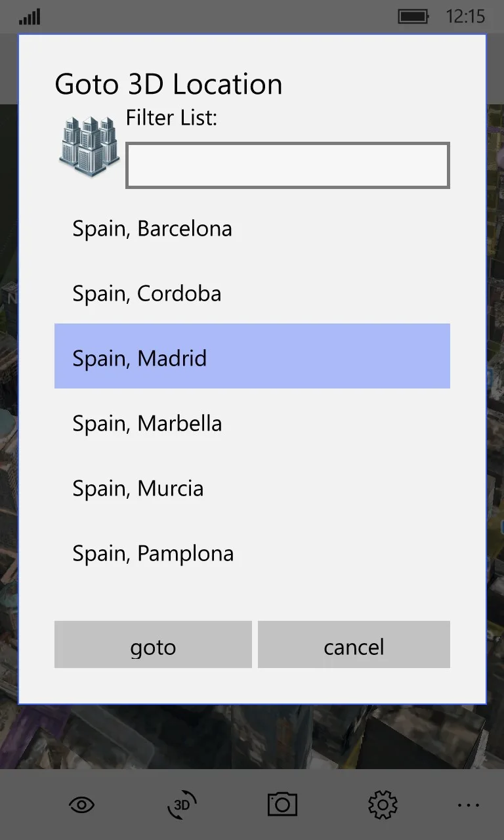Click the cancel button
Viewport: 504px width, 840px height.
354,644
